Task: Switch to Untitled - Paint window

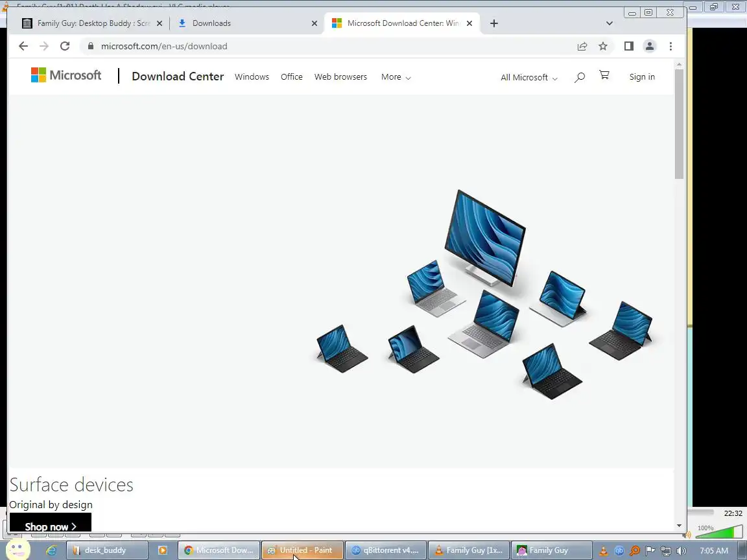Action: pos(303,550)
